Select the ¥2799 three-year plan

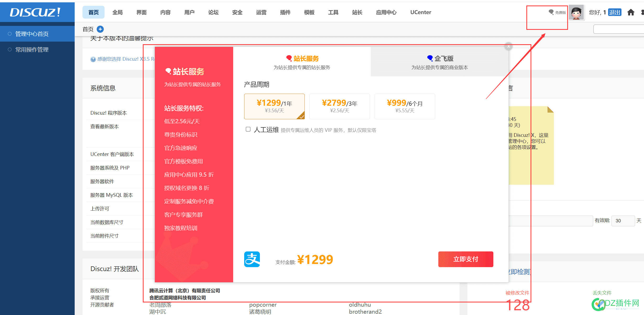click(x=340, y=106)
